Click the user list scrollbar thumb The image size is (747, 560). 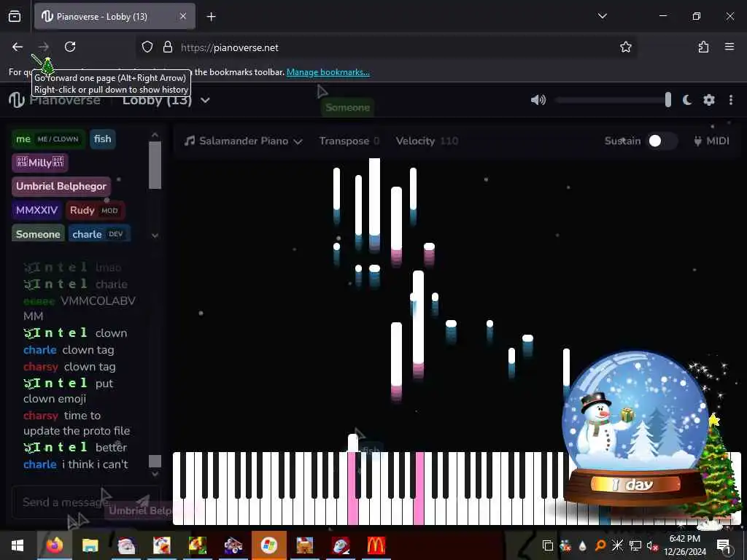click(155, 166)
